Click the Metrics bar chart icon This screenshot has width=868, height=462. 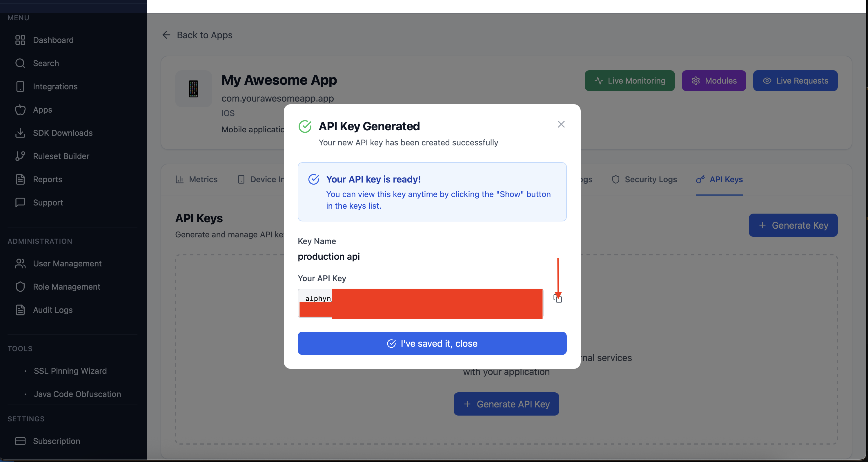tap(179, 179)
